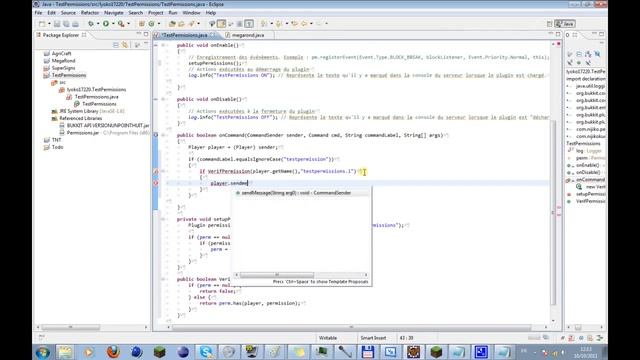Open the Navigate menu
This screenshot has height=360, width=640.
click(x=113, y=13)
